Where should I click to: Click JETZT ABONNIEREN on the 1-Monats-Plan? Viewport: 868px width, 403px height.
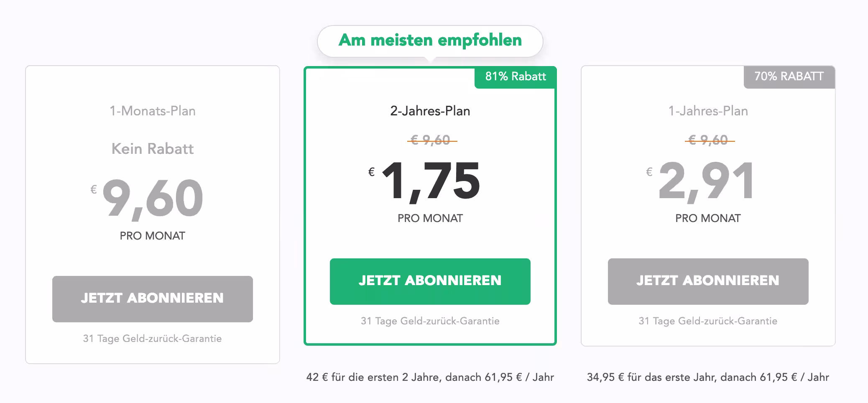pyautogui.click(x=153, y=299)
